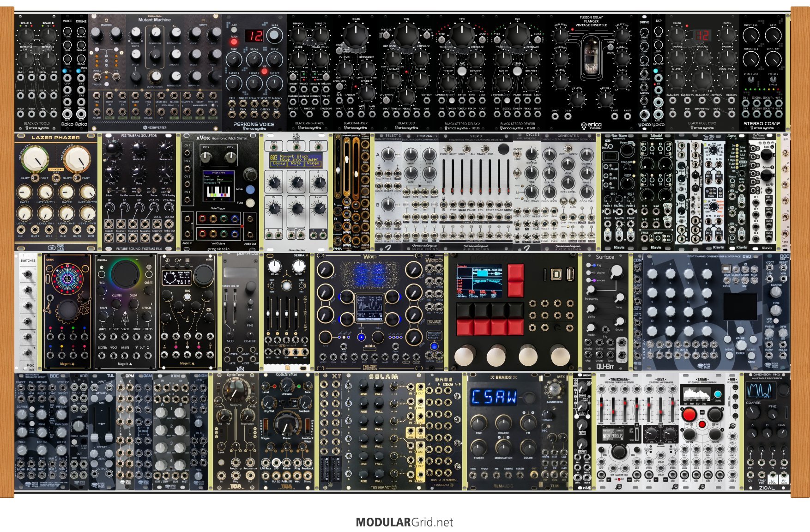Click the TUNE knob on Perkons Voice
The width and height of the screenshot is (810, 532).
pyautogui.click(x=234, y=60)
